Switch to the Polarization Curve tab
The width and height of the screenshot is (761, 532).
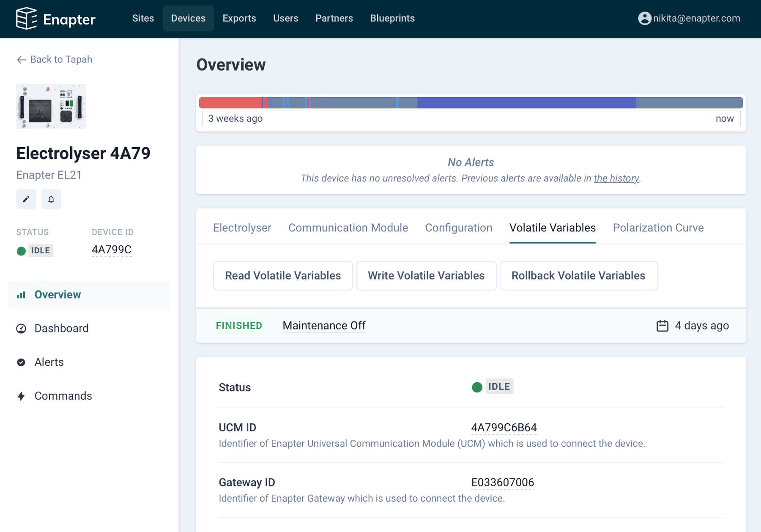click(658, 228)
